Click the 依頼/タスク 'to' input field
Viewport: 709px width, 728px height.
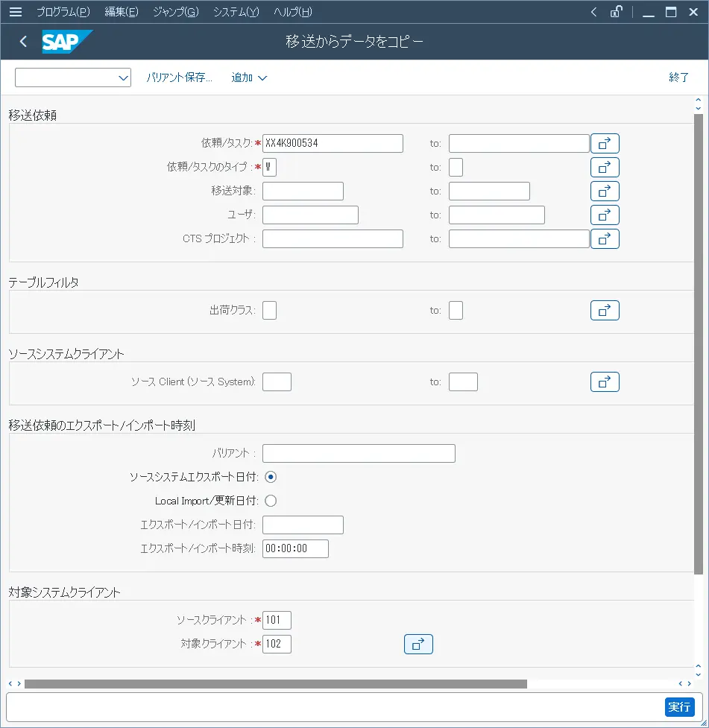(x=519, y=144)
